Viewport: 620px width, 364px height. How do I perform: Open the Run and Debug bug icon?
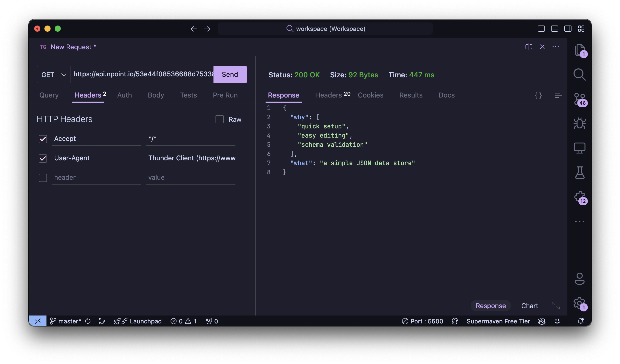[x=579, y=124]
